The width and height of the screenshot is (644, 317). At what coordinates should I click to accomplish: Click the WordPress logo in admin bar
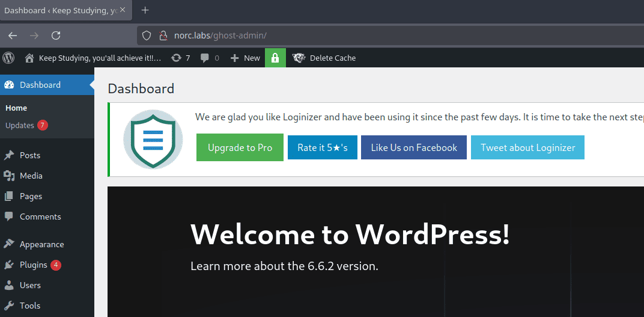[8, 58]
